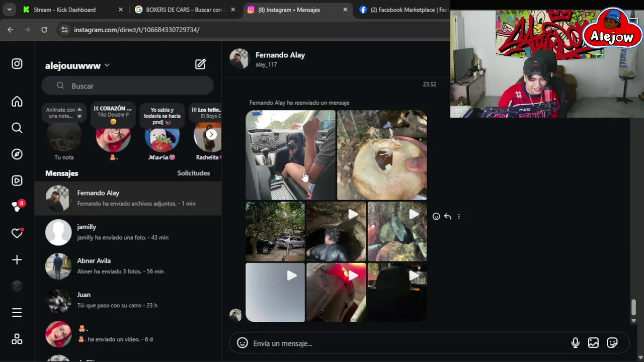Open conversation that sent a video 6 d

(x=128, y=334)
